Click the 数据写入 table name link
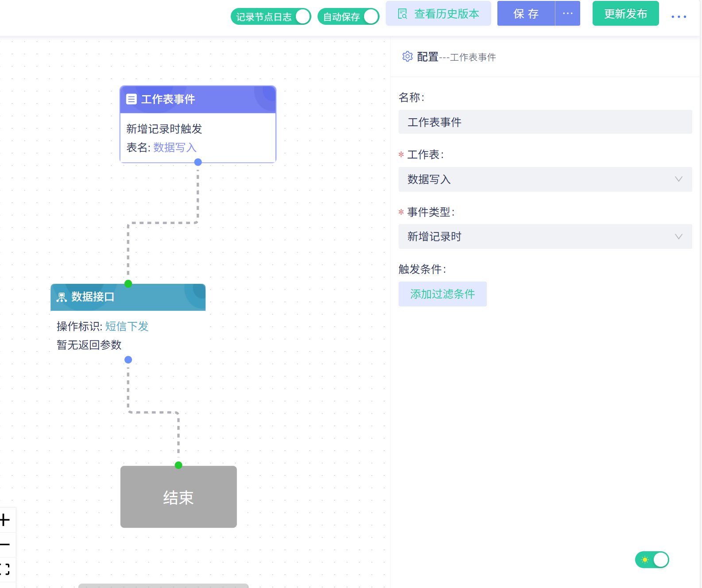Image resolution: width=702 pixels, height=588 pixels. [175, 147]
